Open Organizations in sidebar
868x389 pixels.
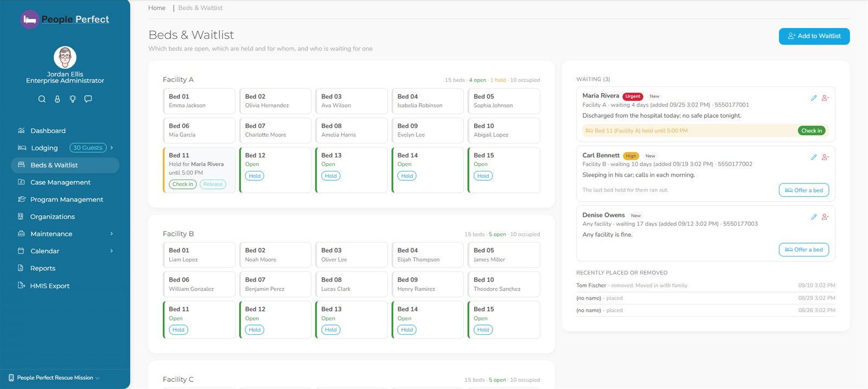(65, 216)
